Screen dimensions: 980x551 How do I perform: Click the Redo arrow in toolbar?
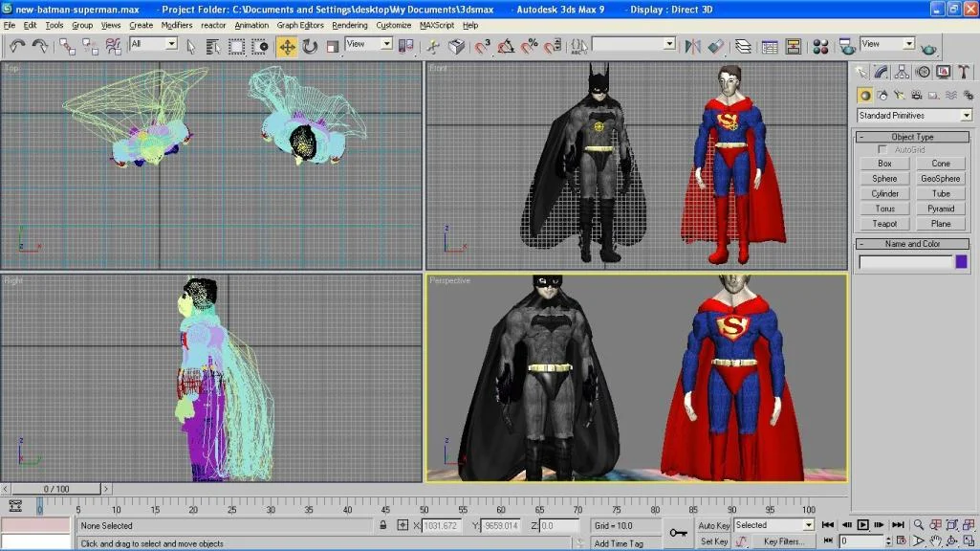pos(39,46)
